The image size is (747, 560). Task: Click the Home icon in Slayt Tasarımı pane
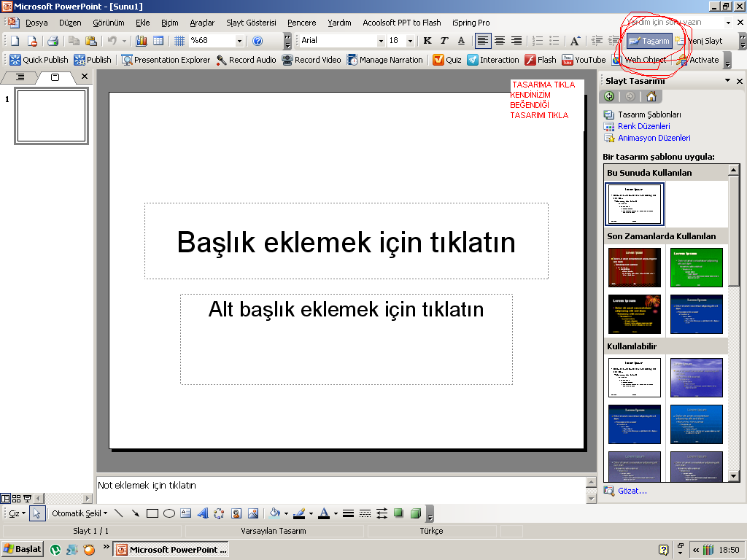coord(651,96)
